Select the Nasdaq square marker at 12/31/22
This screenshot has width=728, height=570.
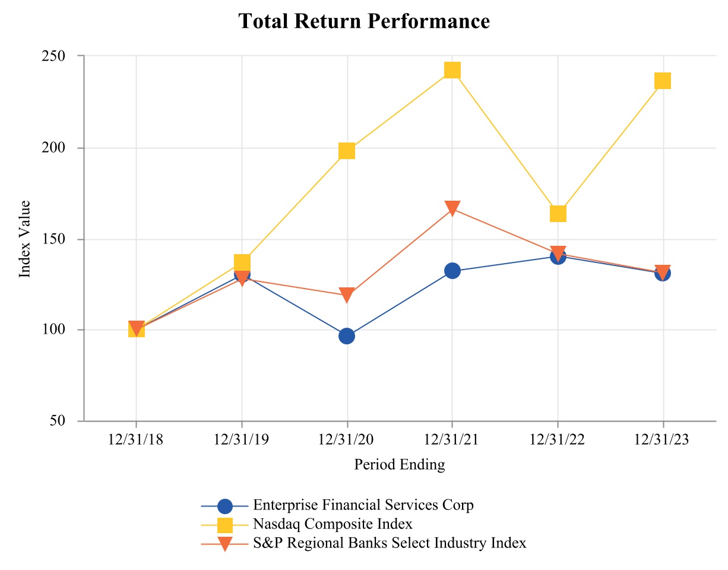(558, 213)
